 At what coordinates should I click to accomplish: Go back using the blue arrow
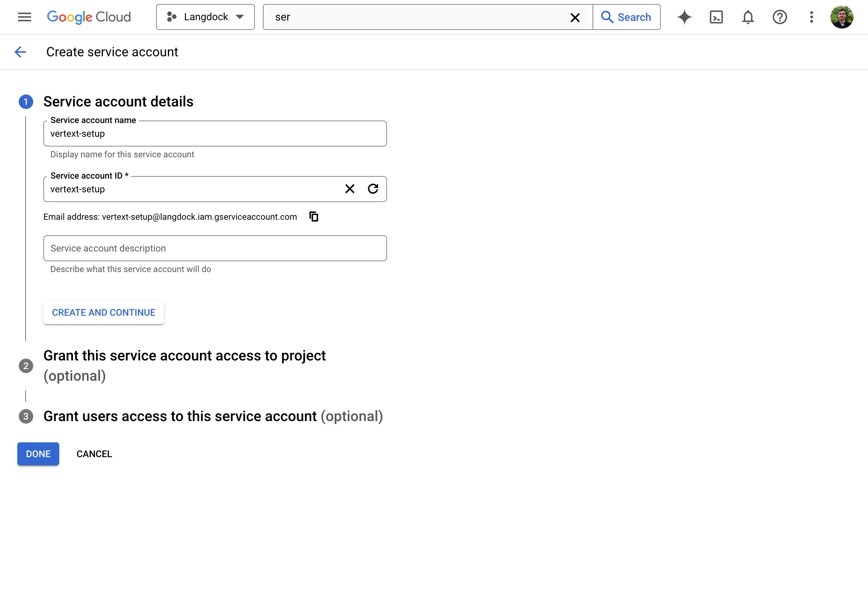21,52
